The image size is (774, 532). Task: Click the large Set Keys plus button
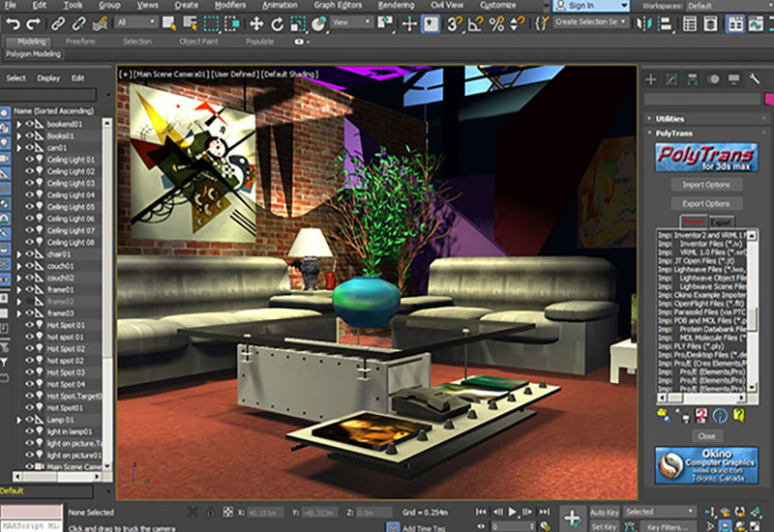pos(573,517)
